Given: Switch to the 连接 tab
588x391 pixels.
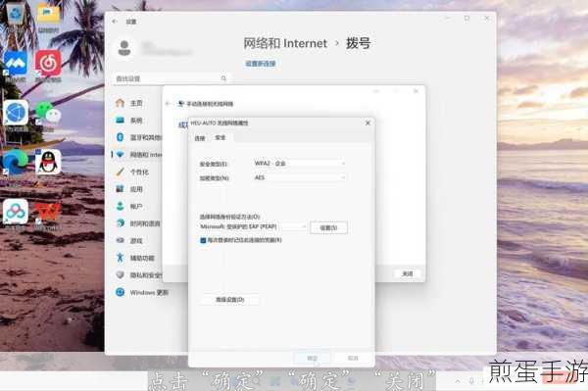Looking at the screenshot, I should click(x=200, y=138).
